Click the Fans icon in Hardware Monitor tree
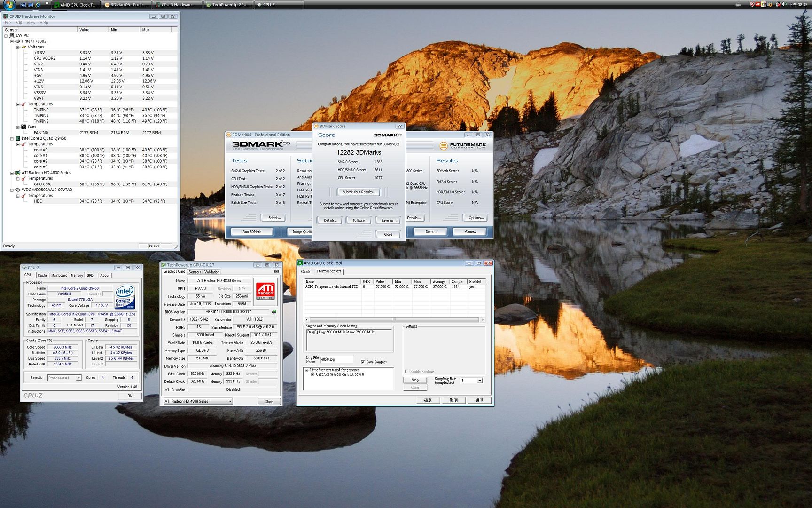 click(x=24, y=127)
